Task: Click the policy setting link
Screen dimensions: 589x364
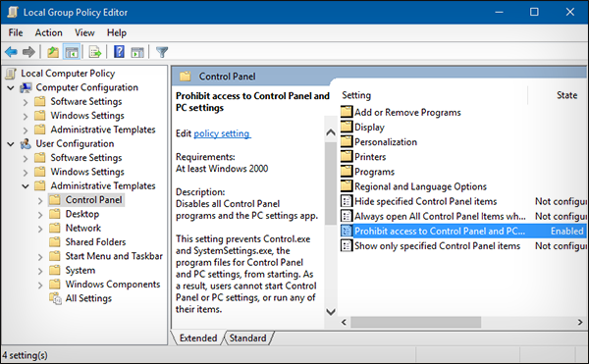Action: click(x=222, y=133)
